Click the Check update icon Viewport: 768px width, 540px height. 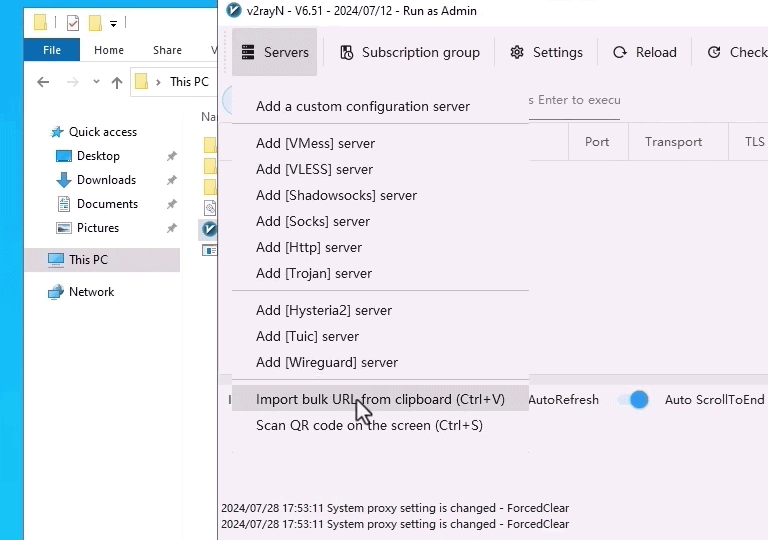click(714, 52)
